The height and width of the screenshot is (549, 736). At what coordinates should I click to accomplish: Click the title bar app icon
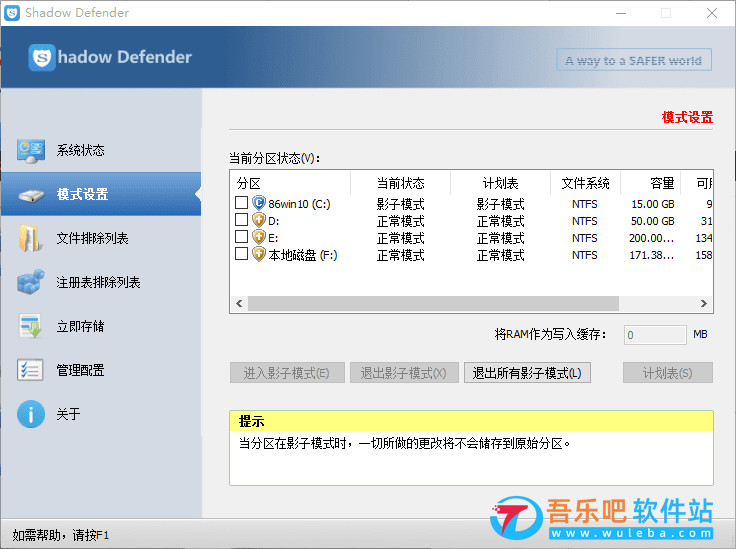click(x=12, y=13)
